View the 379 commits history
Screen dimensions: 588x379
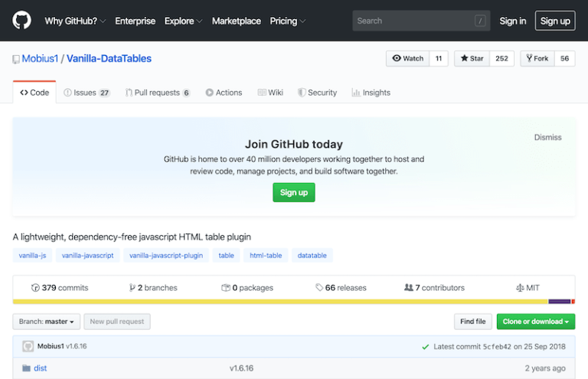[60, 288]
